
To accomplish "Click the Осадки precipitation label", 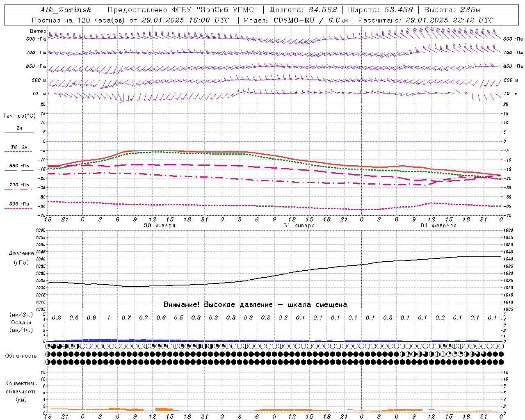I will [x=21, y=322].
